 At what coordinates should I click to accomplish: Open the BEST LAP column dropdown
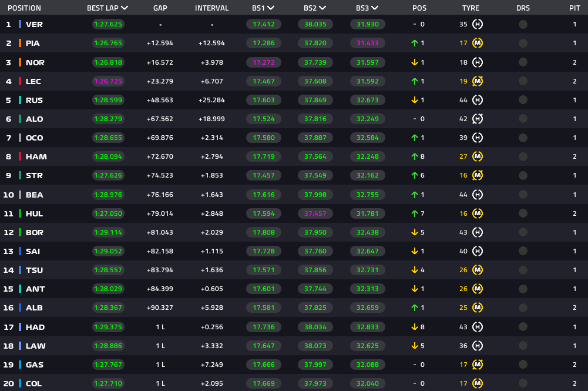125,8
